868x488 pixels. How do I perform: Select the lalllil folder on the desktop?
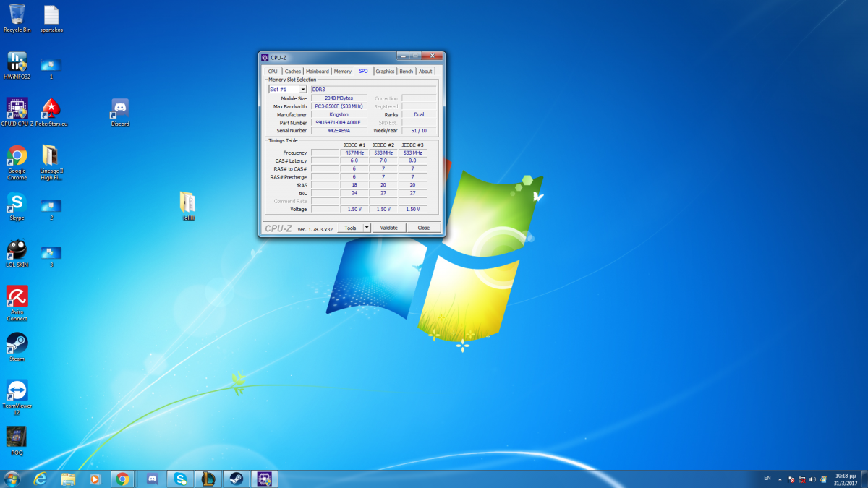point(188,206)
